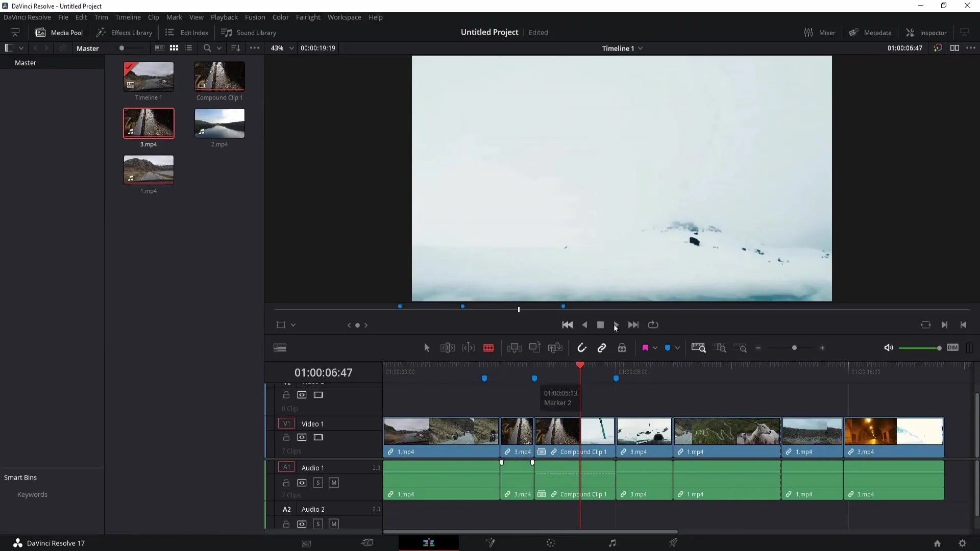Activate the Dynamic Trim Mode tool
Viewport: 980px width, 551px height.
coord(468,348)
